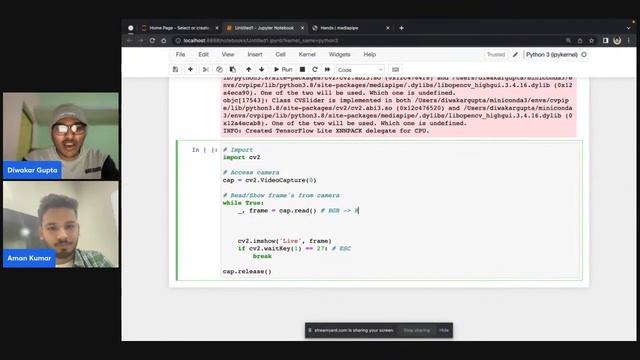Click the pencil edit mode icon

(515, 54)
